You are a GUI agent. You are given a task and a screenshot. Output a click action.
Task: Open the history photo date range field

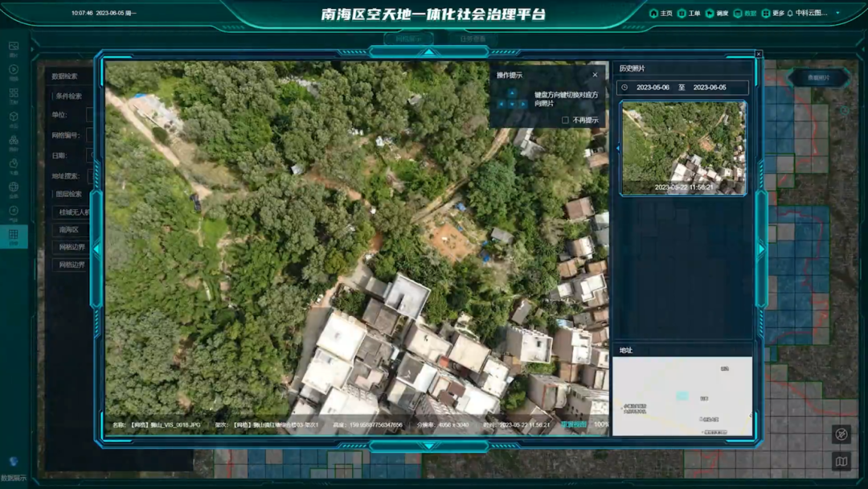(682, 88)
